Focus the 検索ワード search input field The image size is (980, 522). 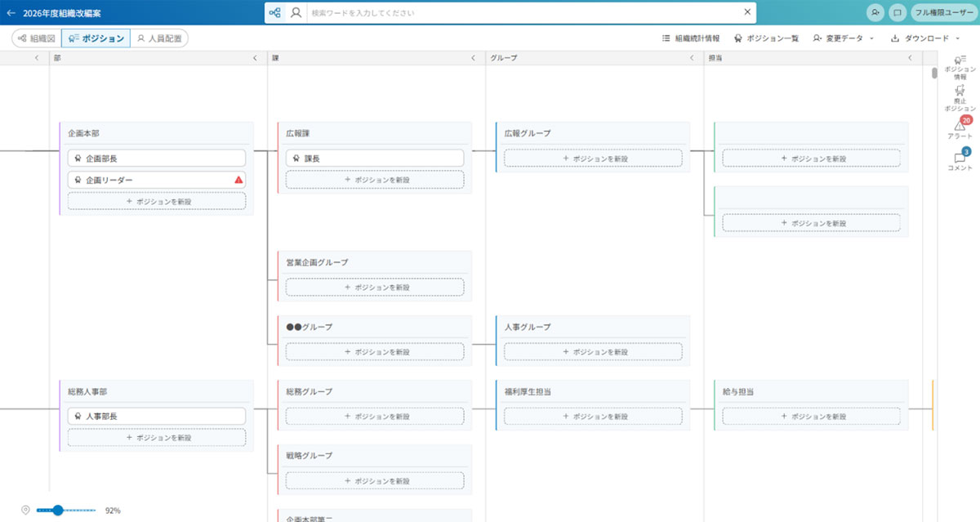pyautogui.click(x=523, y=13)
